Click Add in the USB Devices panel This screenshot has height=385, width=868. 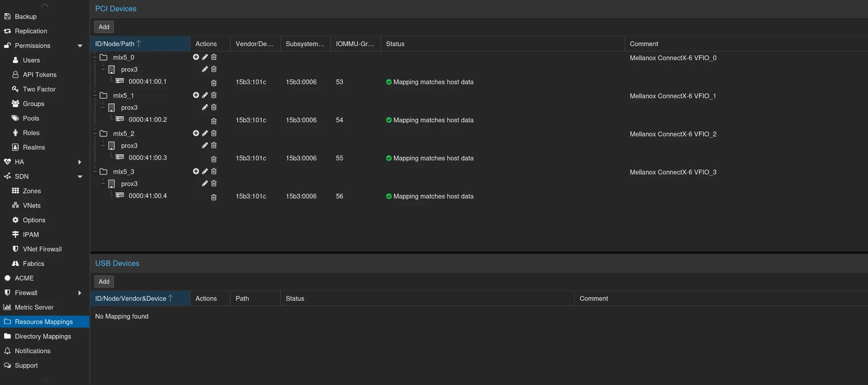(104, 282)
